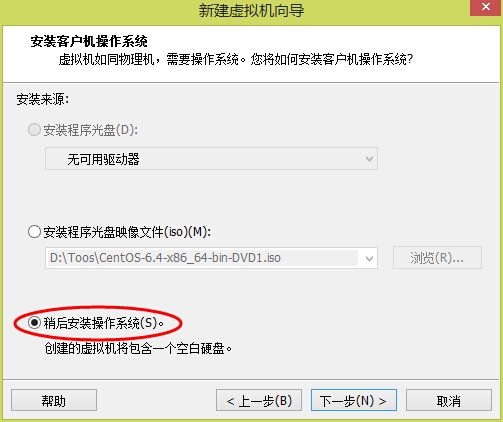Click the arrow on the 无可用驱动器 dropdown

coord(369,159)
